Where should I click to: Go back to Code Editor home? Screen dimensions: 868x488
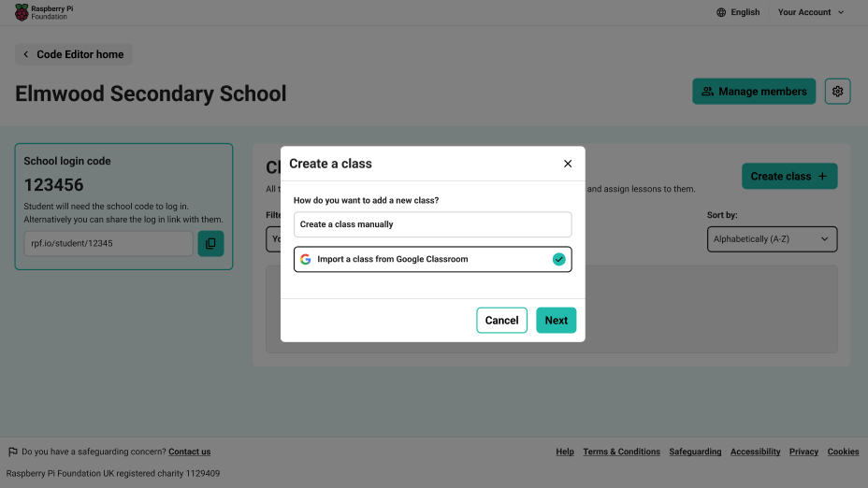[73, 54]
